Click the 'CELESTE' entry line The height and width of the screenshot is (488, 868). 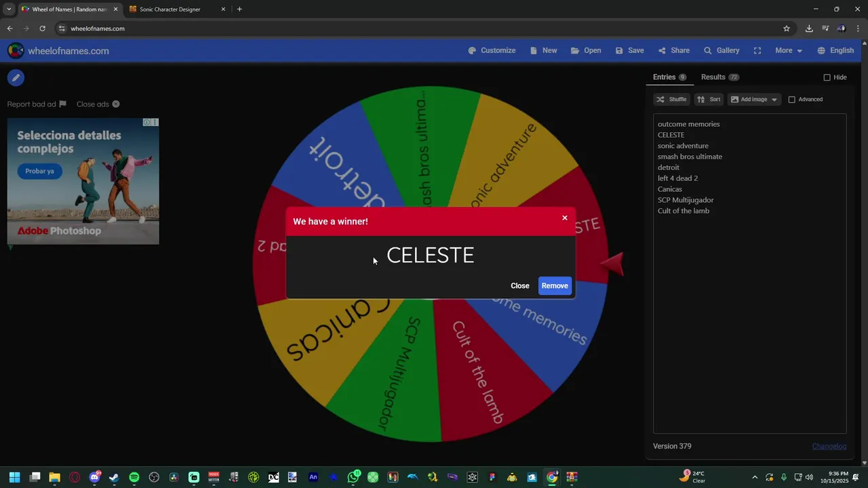click(671, 135)
